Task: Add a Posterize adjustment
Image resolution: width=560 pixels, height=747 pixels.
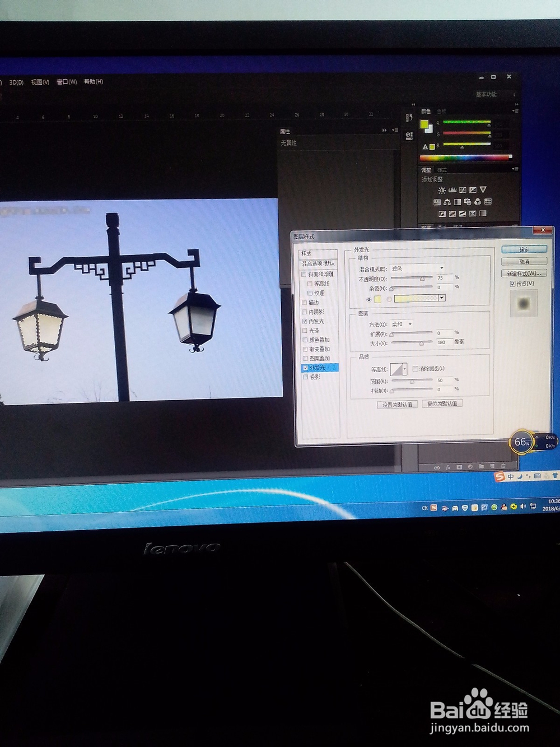Action: tap(452, 214)
